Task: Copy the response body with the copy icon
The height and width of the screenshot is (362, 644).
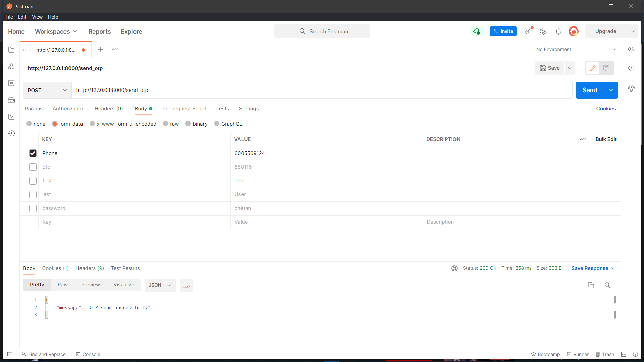Action: pos(591,285)
